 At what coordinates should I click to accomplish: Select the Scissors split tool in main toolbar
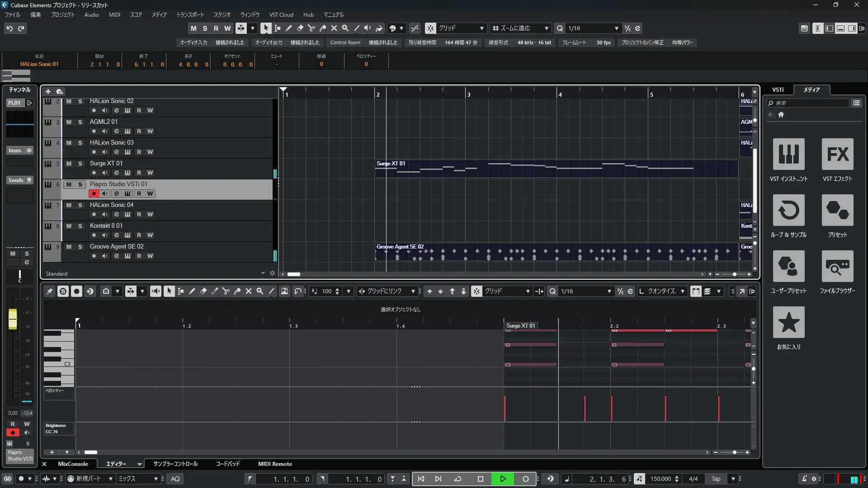tap(311, 28)
